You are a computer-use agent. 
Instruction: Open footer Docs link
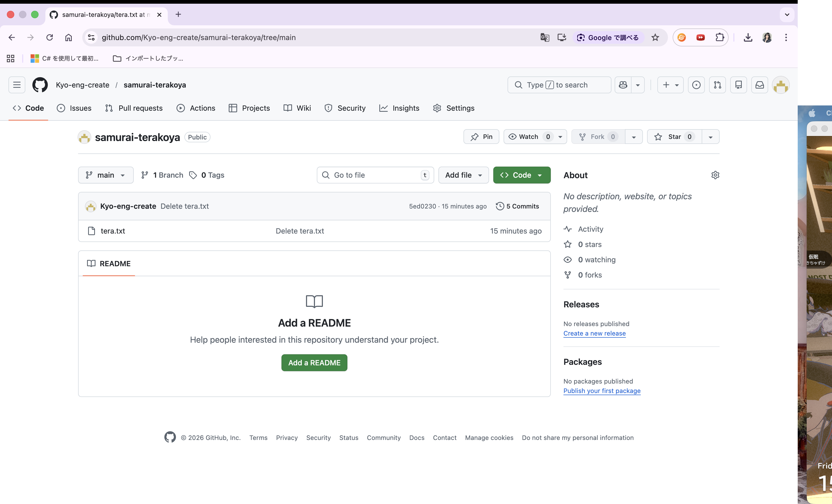[x=417, y=438]
